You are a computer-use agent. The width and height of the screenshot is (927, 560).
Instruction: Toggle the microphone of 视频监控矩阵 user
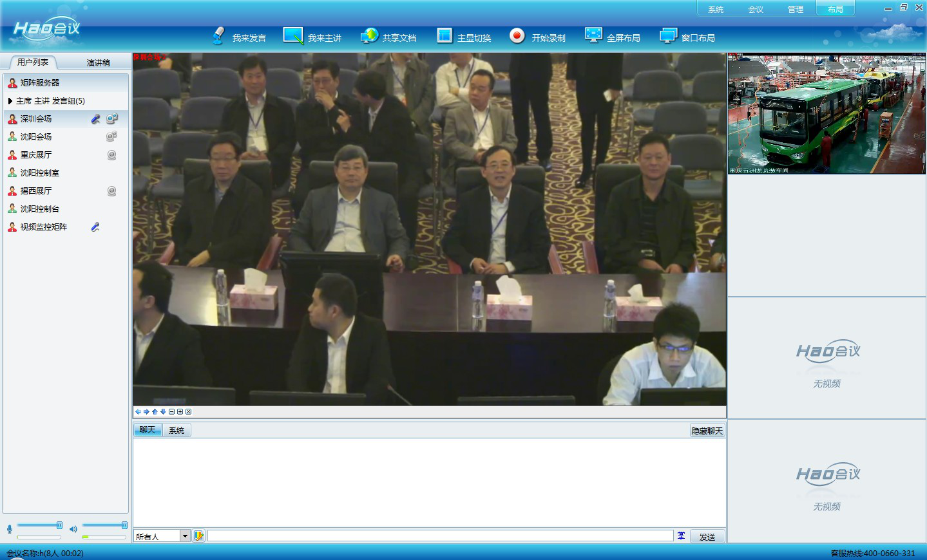click(x=95, y=227)
